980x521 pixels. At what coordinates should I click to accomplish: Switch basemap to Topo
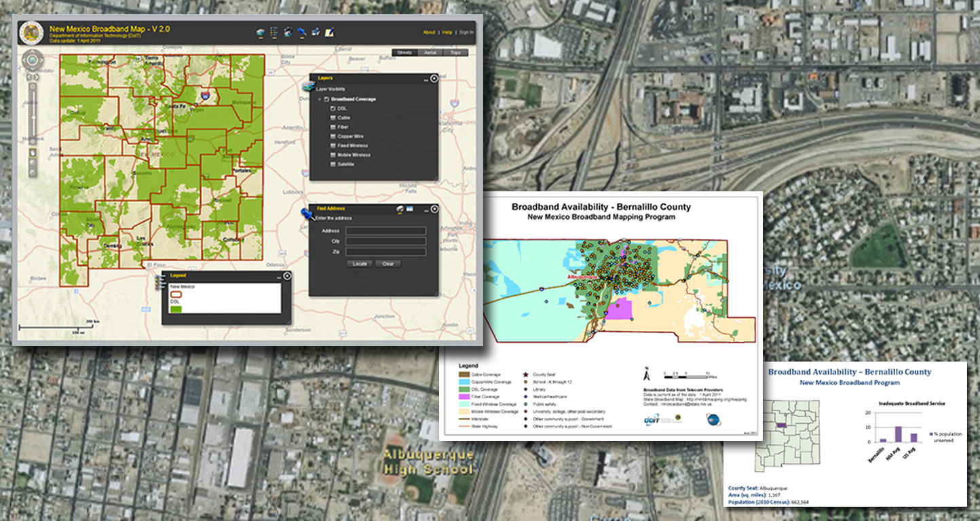[455, 52]
